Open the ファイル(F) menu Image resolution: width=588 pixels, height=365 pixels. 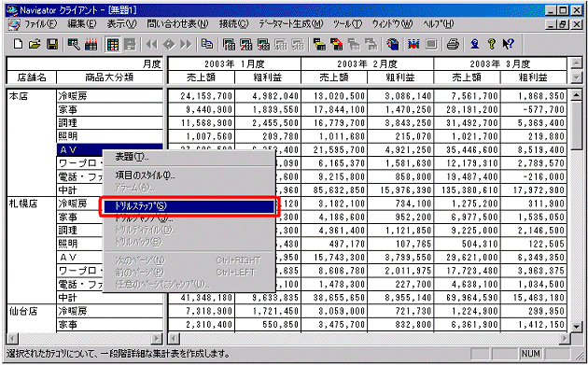click(x=40, y=24)
